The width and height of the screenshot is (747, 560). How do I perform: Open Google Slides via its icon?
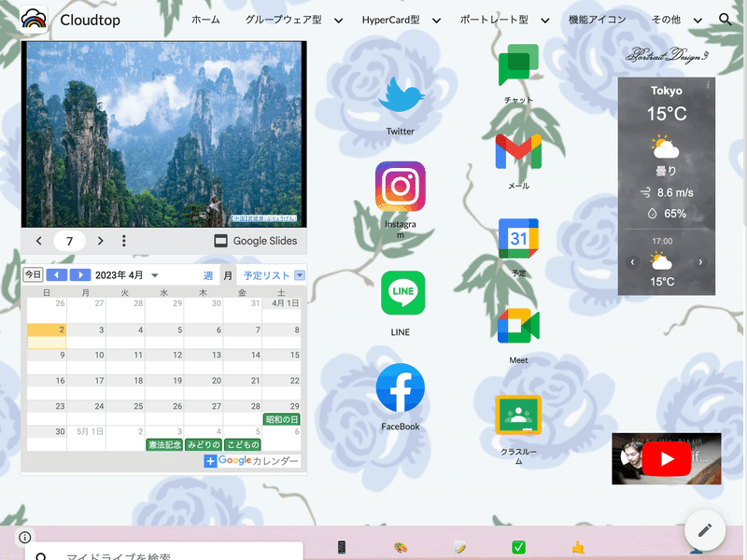pos(220,241)
